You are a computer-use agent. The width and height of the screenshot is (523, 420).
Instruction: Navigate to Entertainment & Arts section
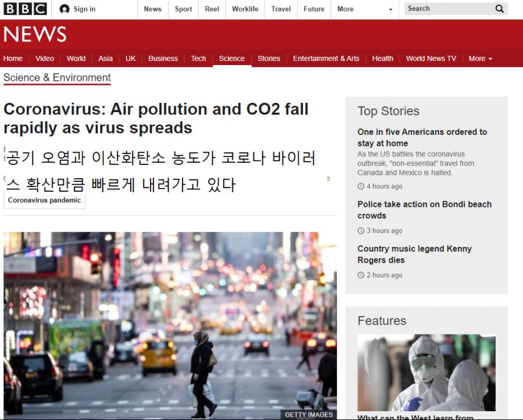pyautogui.click(x=326, y=59)
